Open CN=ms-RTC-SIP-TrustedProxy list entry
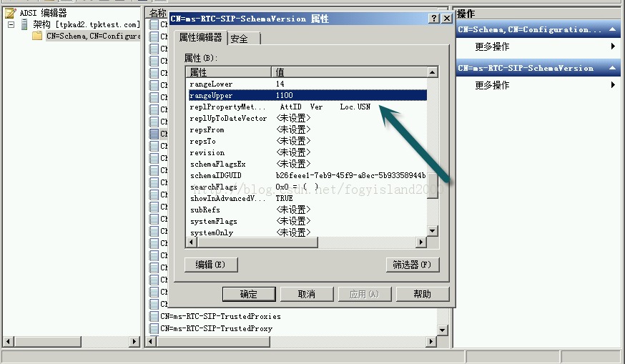 tap(217, 329)
